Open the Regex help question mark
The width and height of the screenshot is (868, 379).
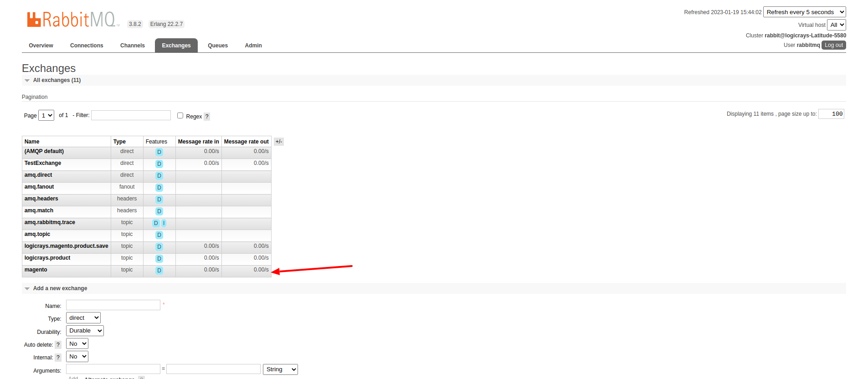(x=207, y=117)
